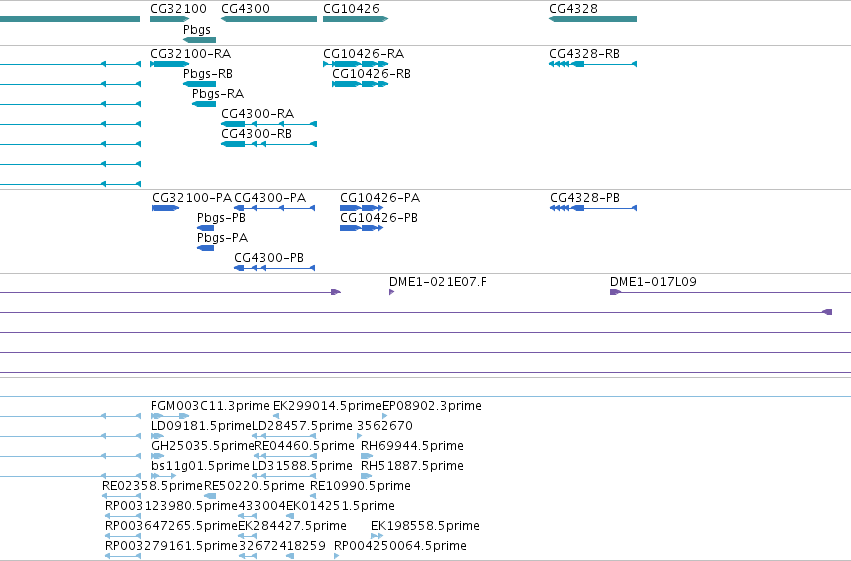Click EST bs11g01.5prime
Image resolution: width=851 pixels, height=561 pixels.
pyautogui.click(x=164, y=476)
